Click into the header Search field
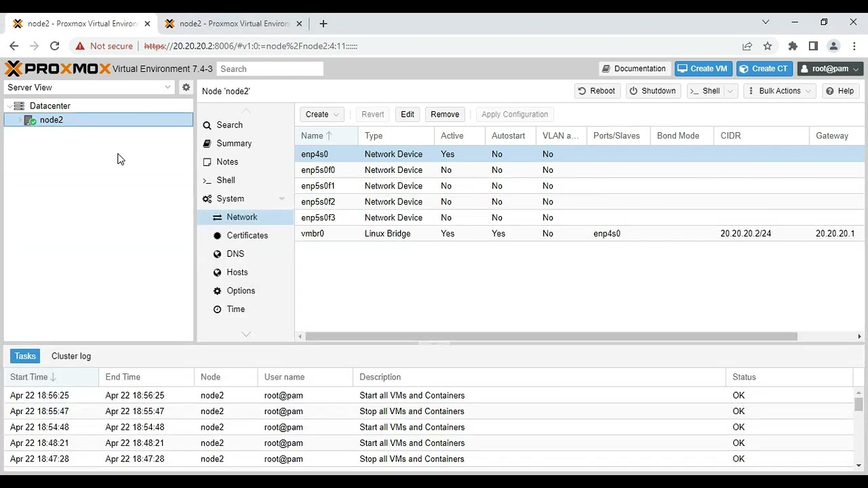868x488 pixels. [x=270, y=68]
